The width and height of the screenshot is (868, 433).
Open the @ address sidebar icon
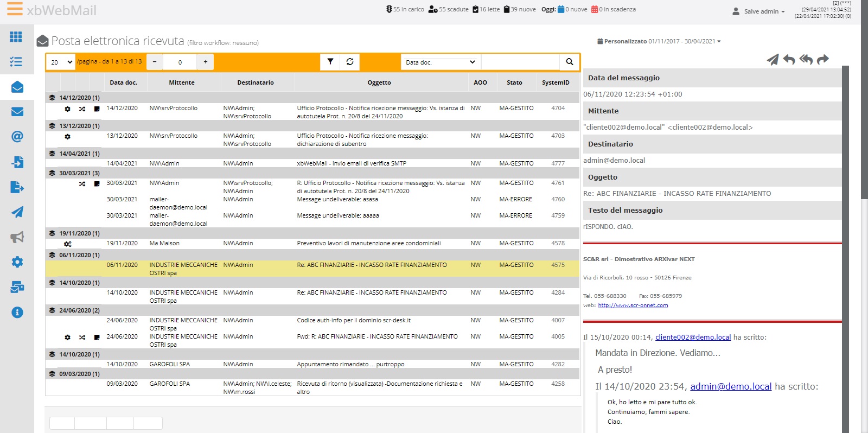tap(17, 136)
